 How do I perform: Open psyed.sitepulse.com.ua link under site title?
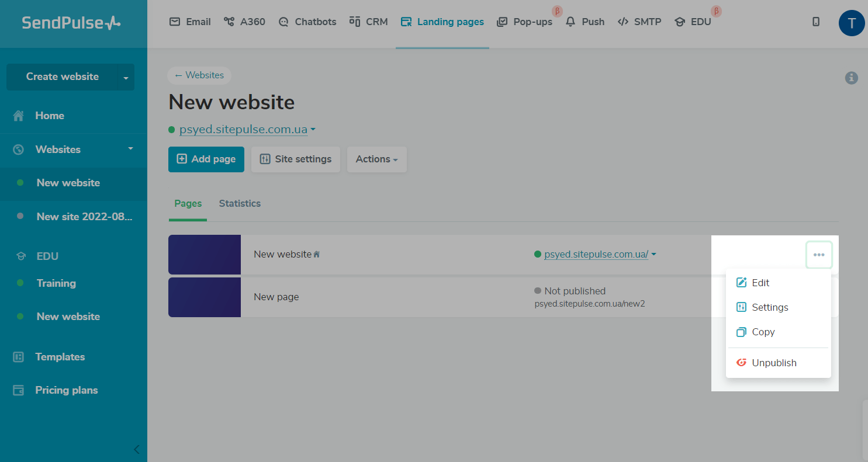[x=243, y=129]
